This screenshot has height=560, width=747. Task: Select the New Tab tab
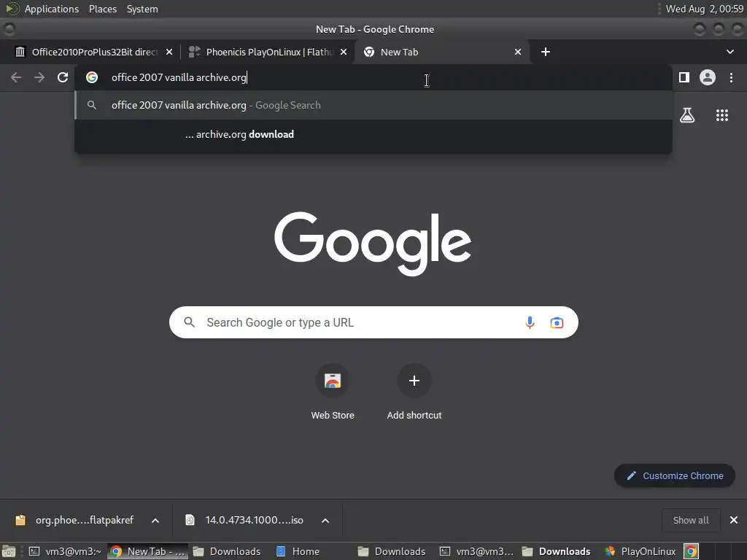tap(441, 52)
